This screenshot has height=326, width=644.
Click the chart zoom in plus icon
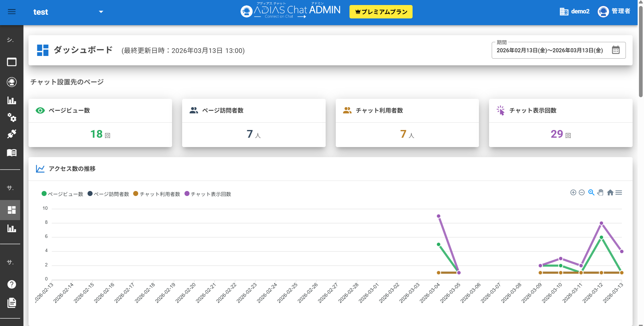coord(573,192)
